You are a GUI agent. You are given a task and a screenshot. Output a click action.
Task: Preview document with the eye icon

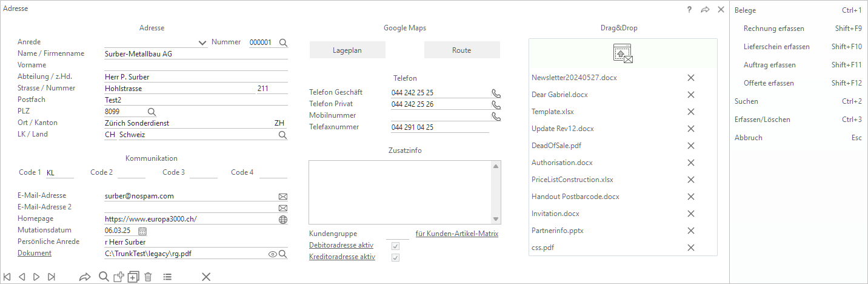[x=272, y=254]
